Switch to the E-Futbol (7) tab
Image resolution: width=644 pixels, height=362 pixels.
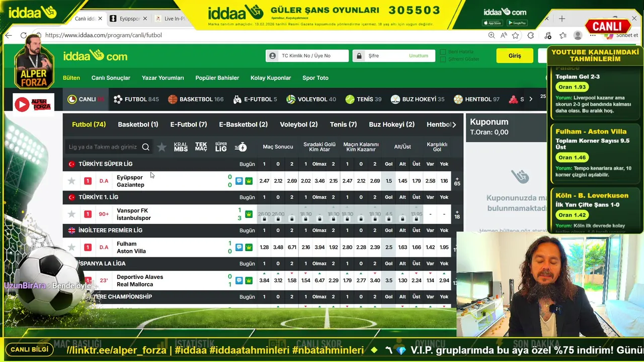189,124
